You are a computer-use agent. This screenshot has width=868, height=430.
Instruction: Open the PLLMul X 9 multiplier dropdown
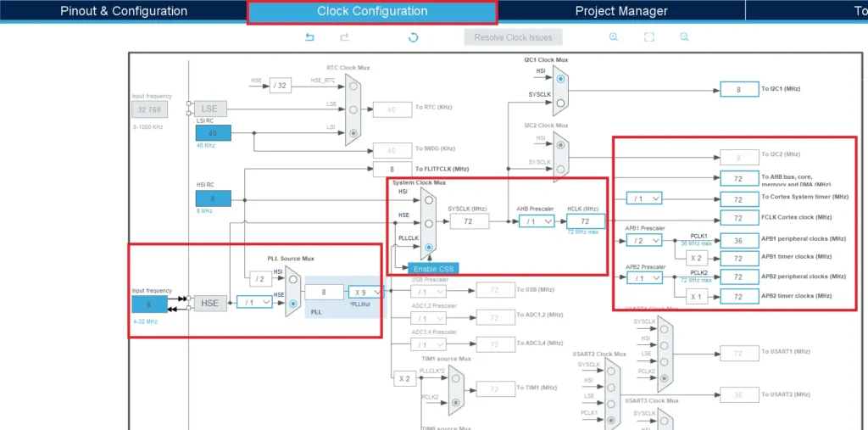tap(366, 292)
